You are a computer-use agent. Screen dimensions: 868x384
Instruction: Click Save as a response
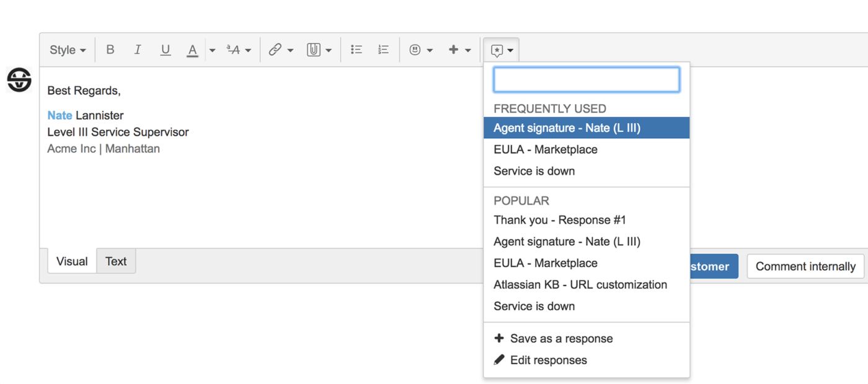tap(587, 339)
